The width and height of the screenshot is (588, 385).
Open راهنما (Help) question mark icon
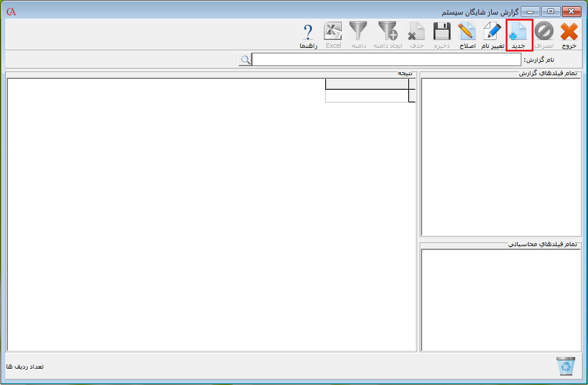308,35
